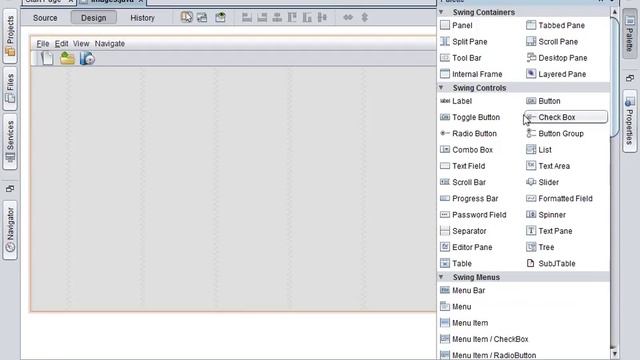Collapse the Swing Menus category
This screenshot has width=640, height=360.
[x=441, y=277]
